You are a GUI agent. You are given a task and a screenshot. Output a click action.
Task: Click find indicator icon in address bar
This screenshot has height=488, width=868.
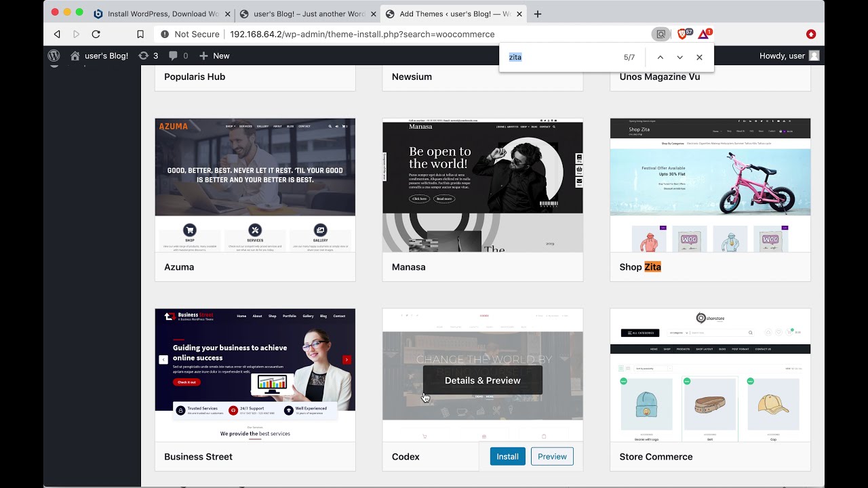tap(660, 34)
